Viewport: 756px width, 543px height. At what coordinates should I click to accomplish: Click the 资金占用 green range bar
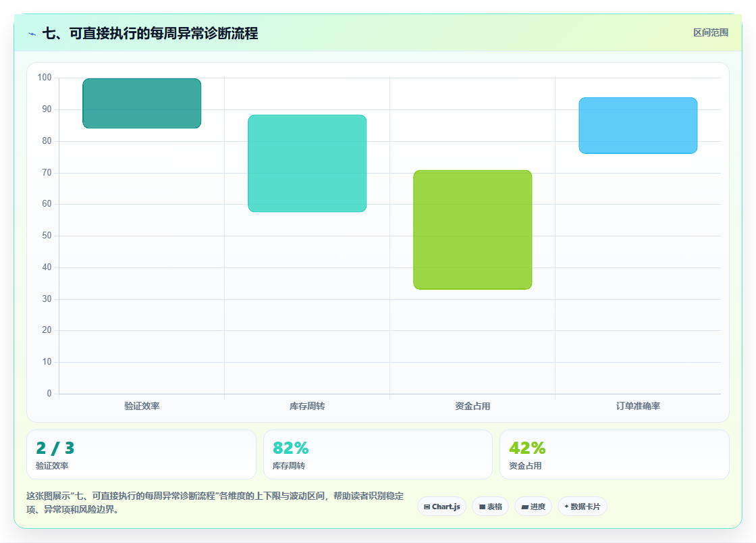[x=473, y=230]
